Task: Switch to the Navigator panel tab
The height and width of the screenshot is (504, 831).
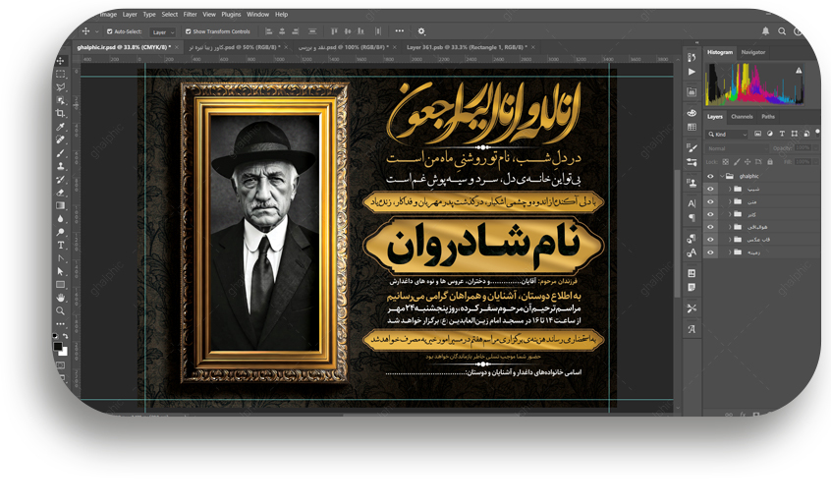Action: pos(753,52)
